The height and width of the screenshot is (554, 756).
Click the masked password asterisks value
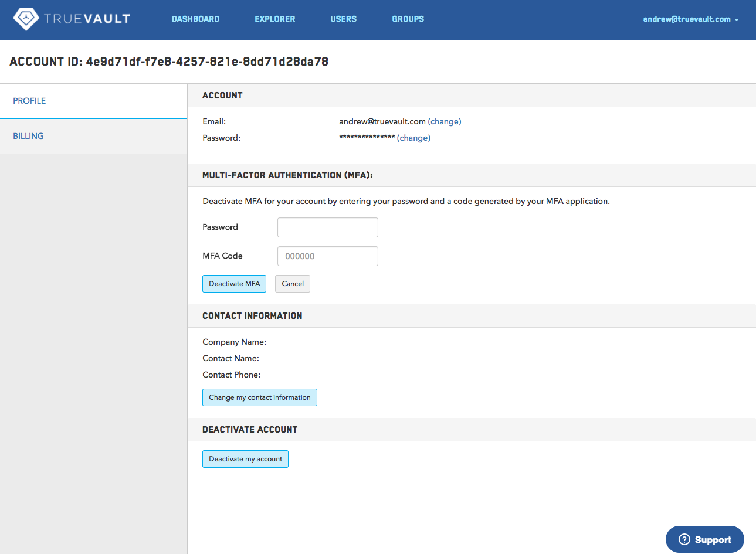click(x=367, y=137)
